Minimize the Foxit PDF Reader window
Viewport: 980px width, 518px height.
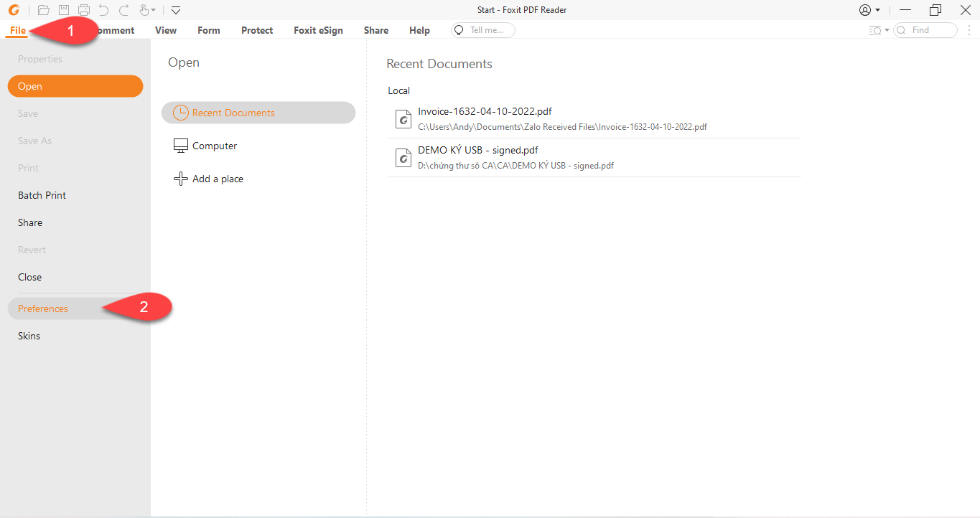coord(905,10)
